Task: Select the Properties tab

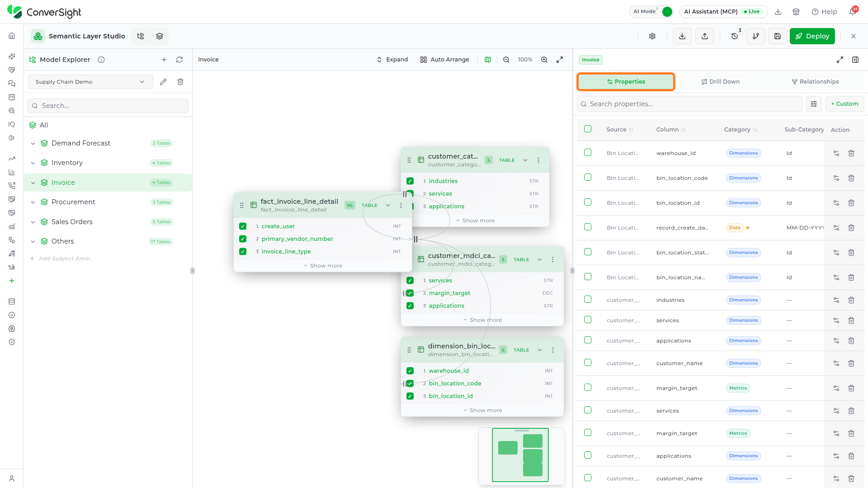Action: coord(626,82)
